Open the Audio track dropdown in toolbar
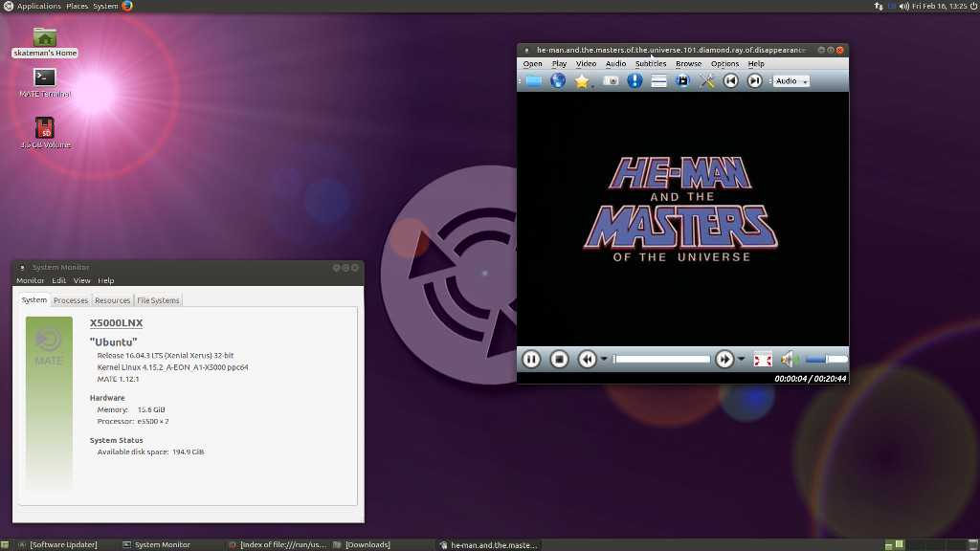980x551 pixels. tap(791, 81)
